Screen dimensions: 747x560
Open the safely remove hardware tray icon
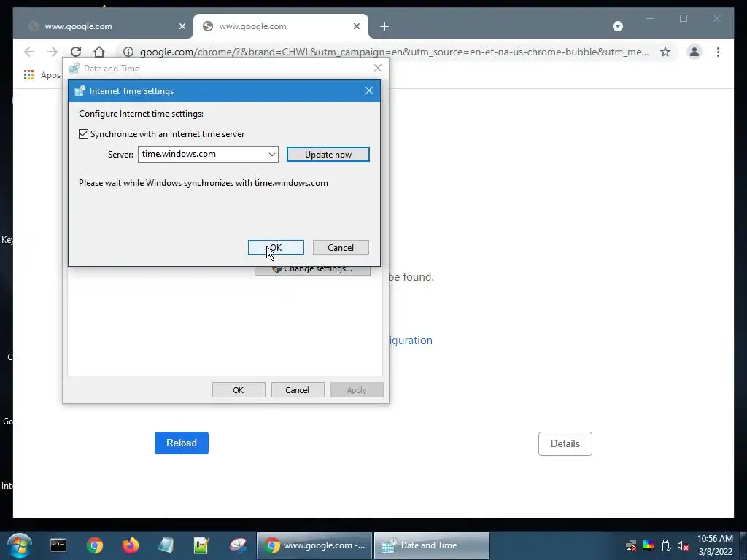pos(666,545)
